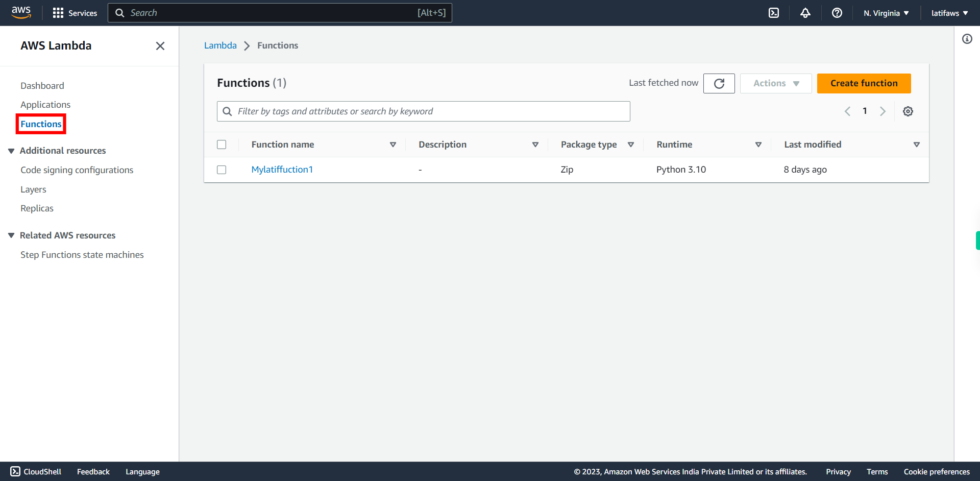
Task: Click the Python 3.10 runtime cell
Action: (681, 170)
